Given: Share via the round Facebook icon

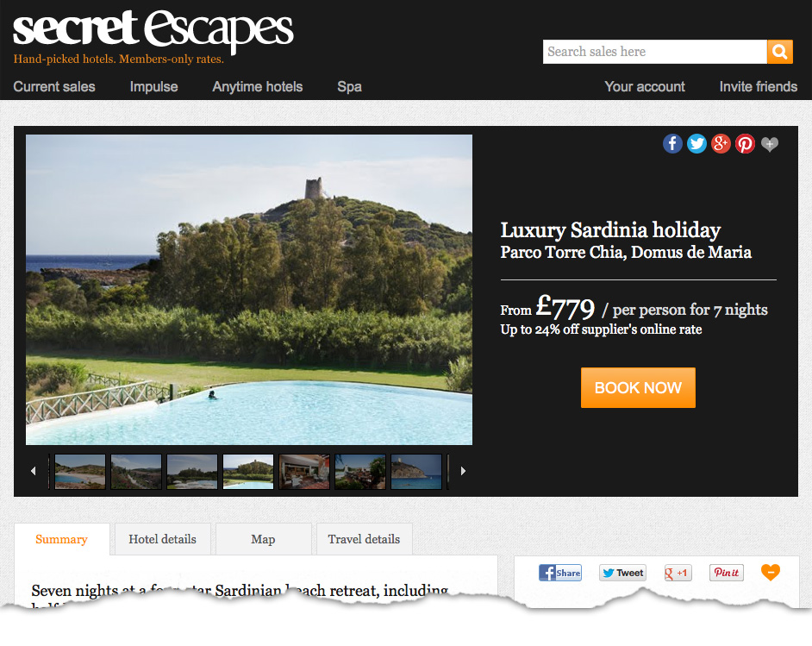Looking at the screenshot, I should 672,143.
